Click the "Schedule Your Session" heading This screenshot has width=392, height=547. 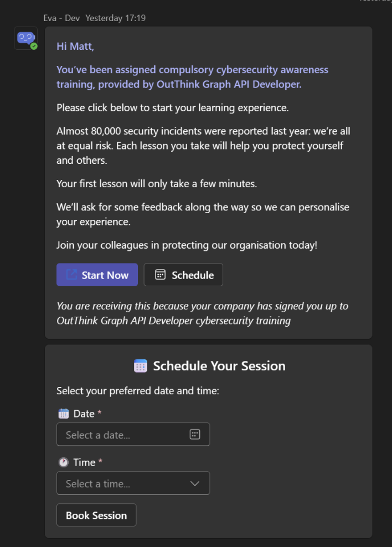coord(219,366)
